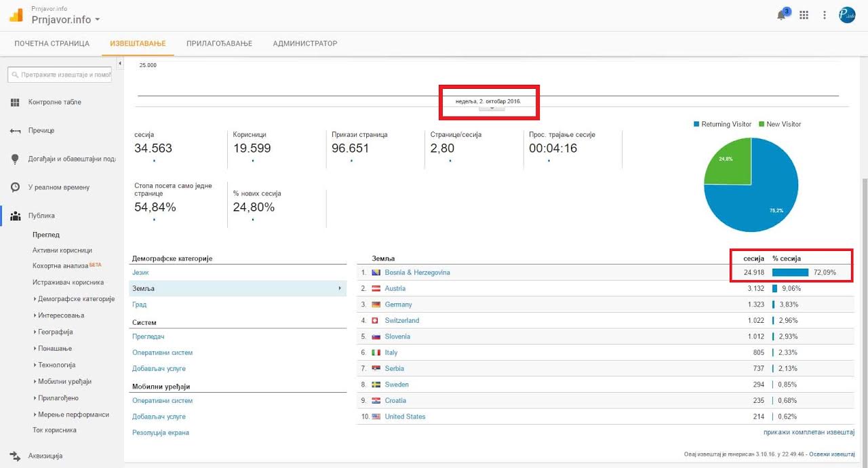Click the Пречице shortcuts arrow icon

coord(15,130)
